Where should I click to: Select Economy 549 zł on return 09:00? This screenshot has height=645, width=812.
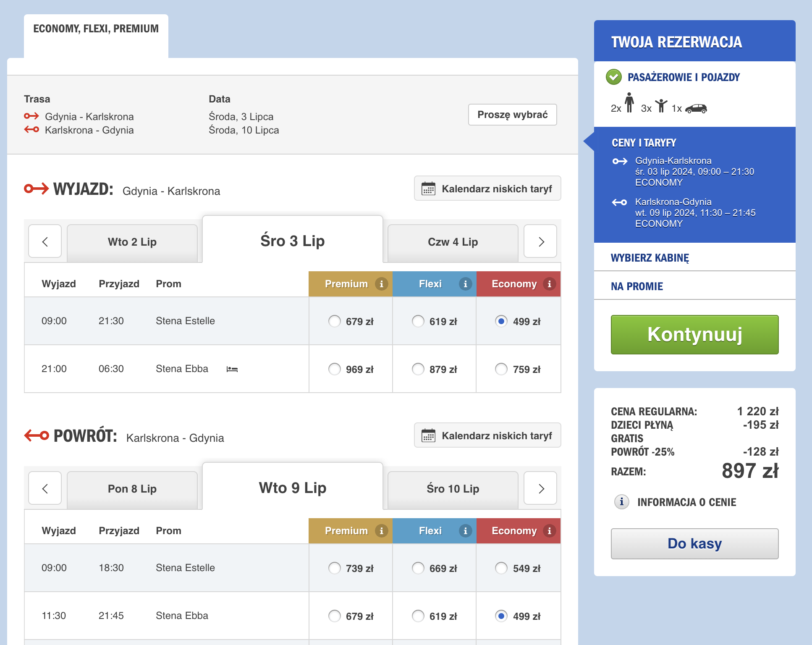pos(501,568)
